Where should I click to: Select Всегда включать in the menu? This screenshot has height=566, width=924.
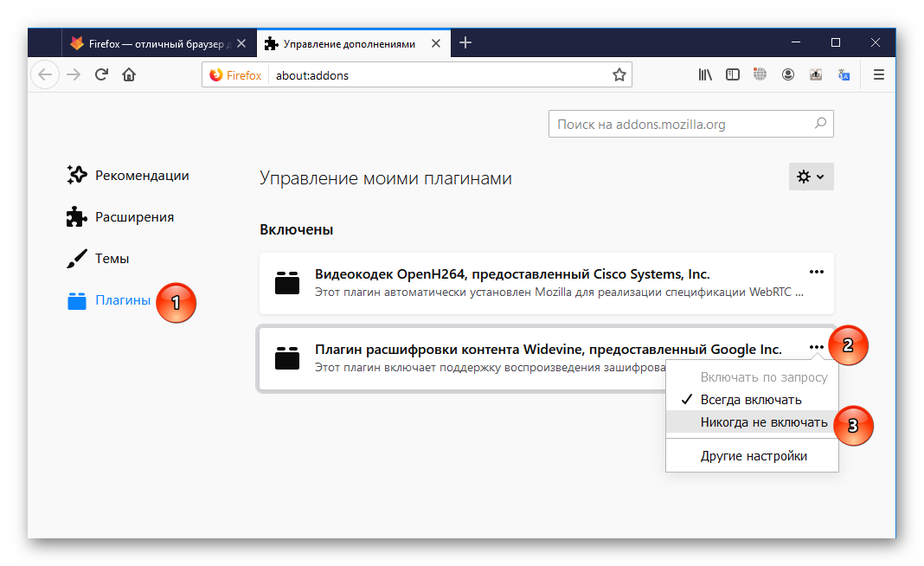752,400
